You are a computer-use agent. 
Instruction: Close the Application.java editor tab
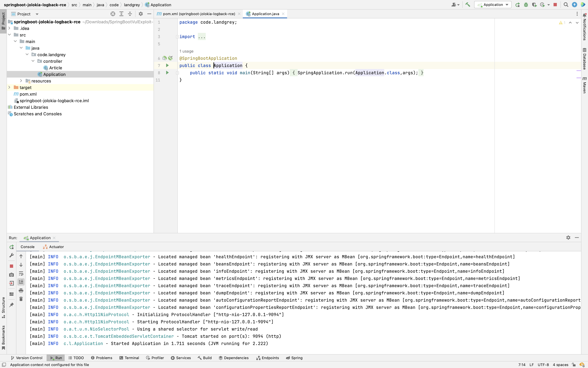[x=283, y=14]
